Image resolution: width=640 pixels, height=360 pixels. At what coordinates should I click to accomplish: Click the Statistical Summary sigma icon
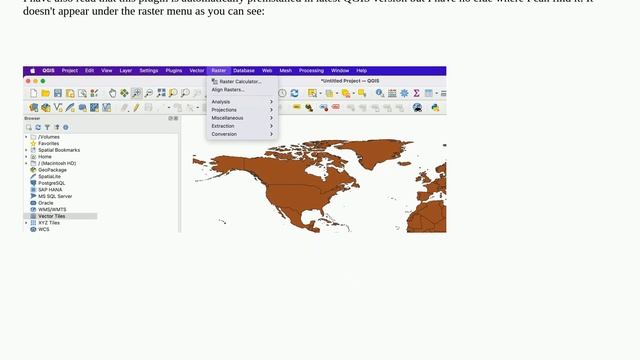(x=416, y=93)
